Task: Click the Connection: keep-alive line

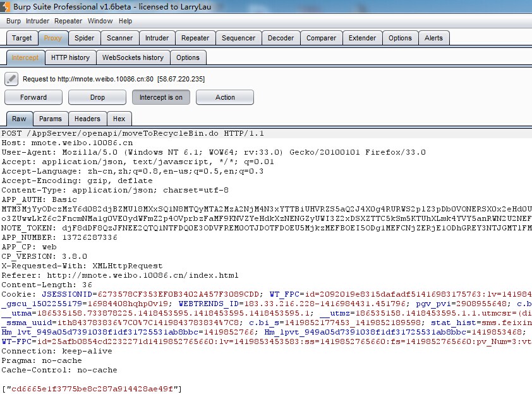Action: click(x=57, y=351)
